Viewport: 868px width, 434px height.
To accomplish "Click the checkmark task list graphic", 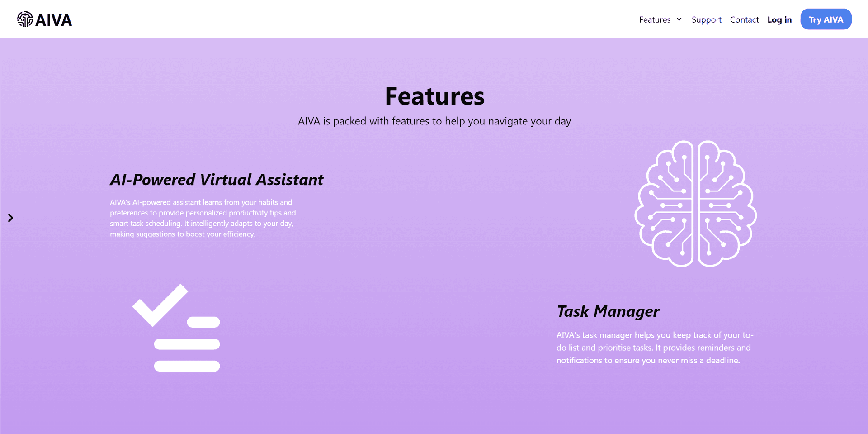I will pos(176,328).
